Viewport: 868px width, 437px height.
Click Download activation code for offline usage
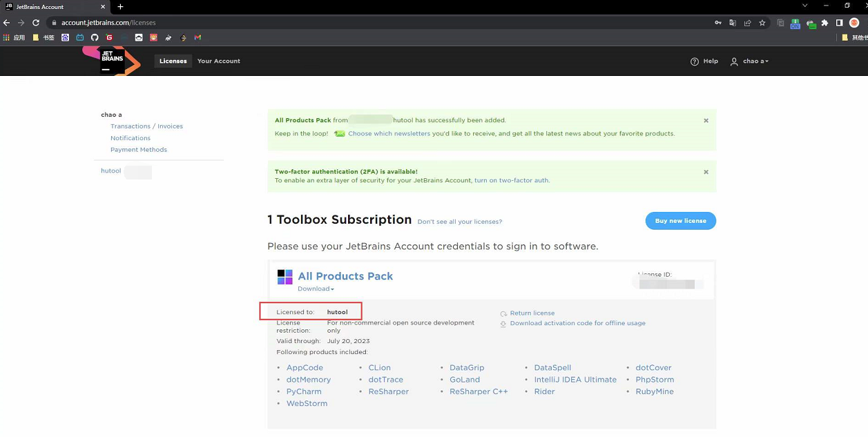click(x=577, y=323)
